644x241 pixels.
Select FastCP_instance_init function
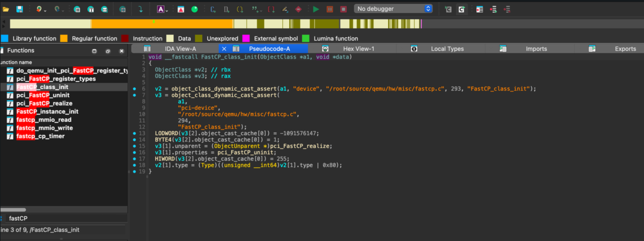(x=64, y=111)
